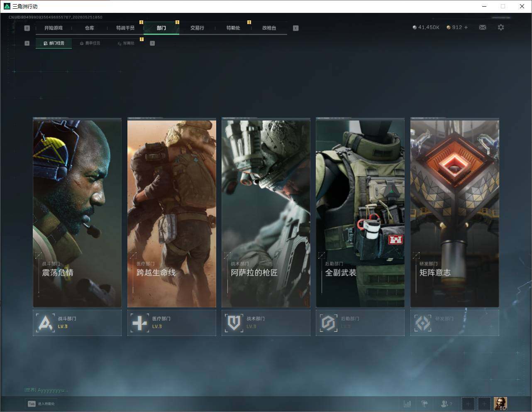This screenshot has height=412, width=532.
Task: Click the 矩阵意志 title text
Action: 435,273
